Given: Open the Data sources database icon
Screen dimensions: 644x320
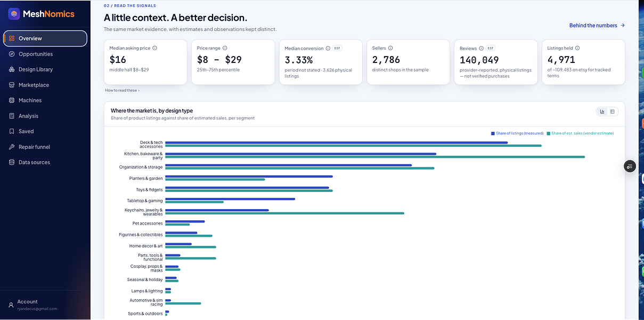Looking at the screenshot, I should click(x=12, y=162).
